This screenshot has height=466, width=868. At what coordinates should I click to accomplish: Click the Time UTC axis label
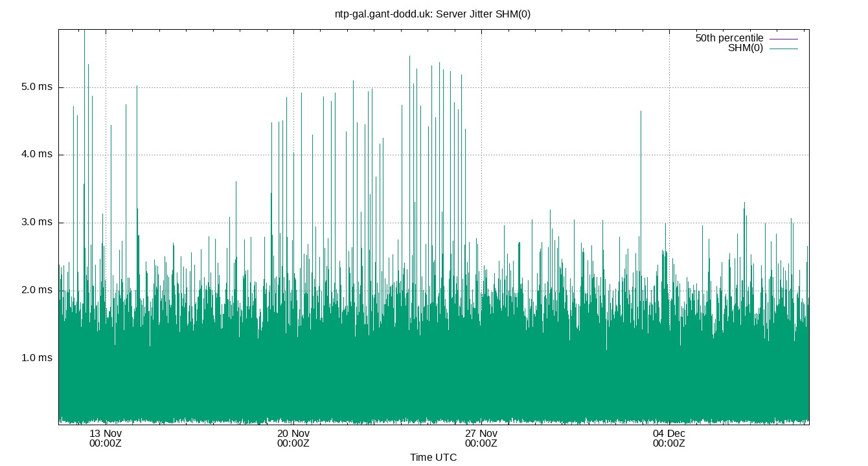(435, 458)
